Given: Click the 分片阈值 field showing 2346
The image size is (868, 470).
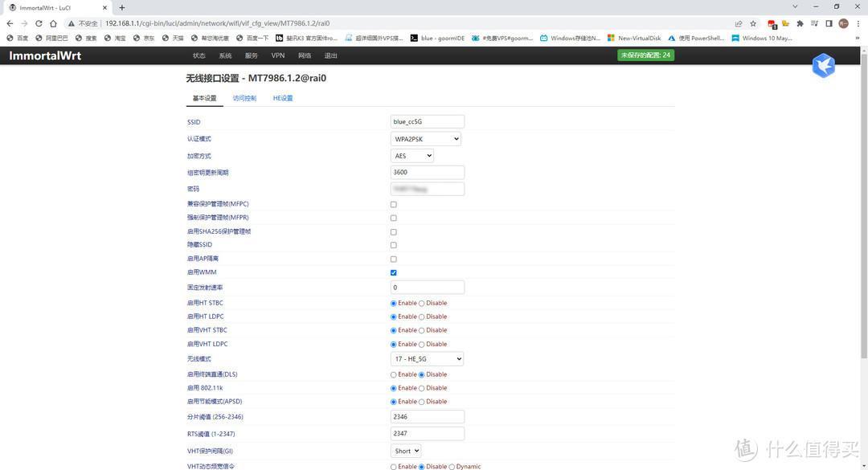Looking at the screenshot, I should [x=428, y=416].
